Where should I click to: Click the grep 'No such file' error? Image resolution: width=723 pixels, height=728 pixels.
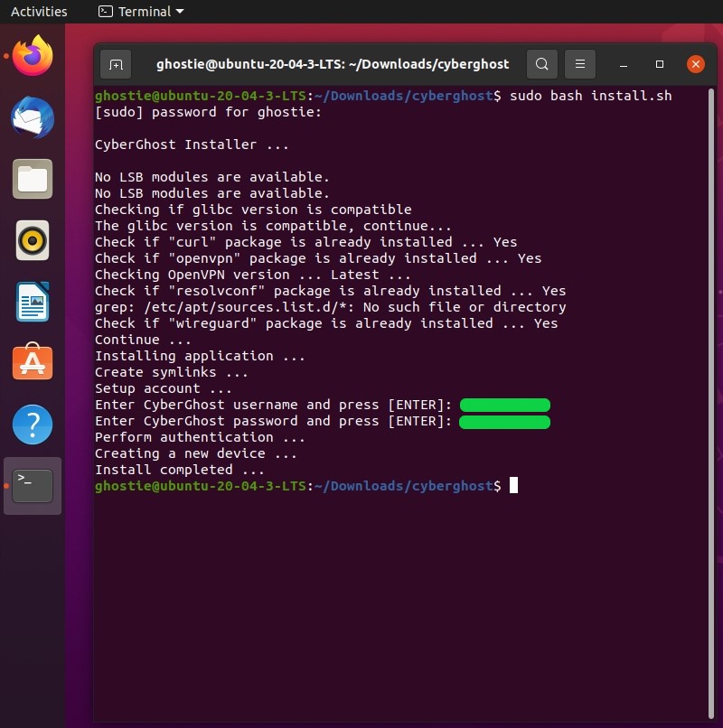(x=331, y=307)
